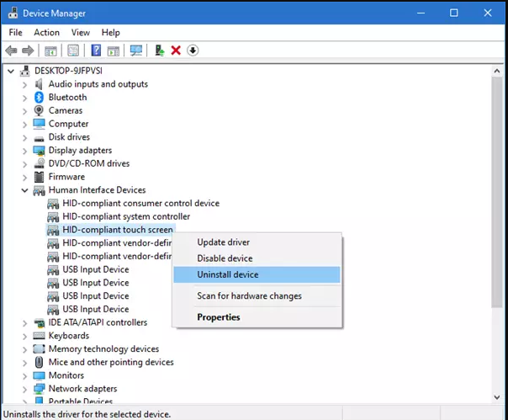Select the Display adapters tree item
Viewport: 508px width, 420px height.
[x=80, y=151]
